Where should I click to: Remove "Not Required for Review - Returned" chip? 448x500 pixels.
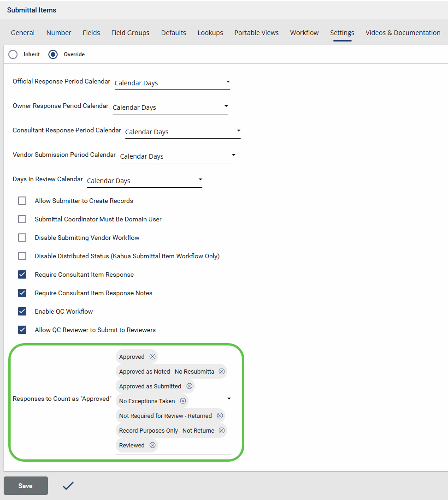220,416
